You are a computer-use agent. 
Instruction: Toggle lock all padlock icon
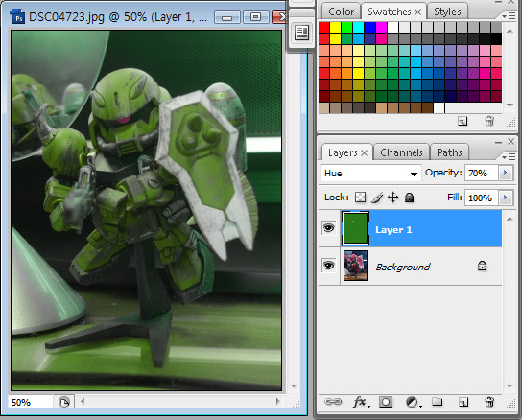click(x=409, y=198)
